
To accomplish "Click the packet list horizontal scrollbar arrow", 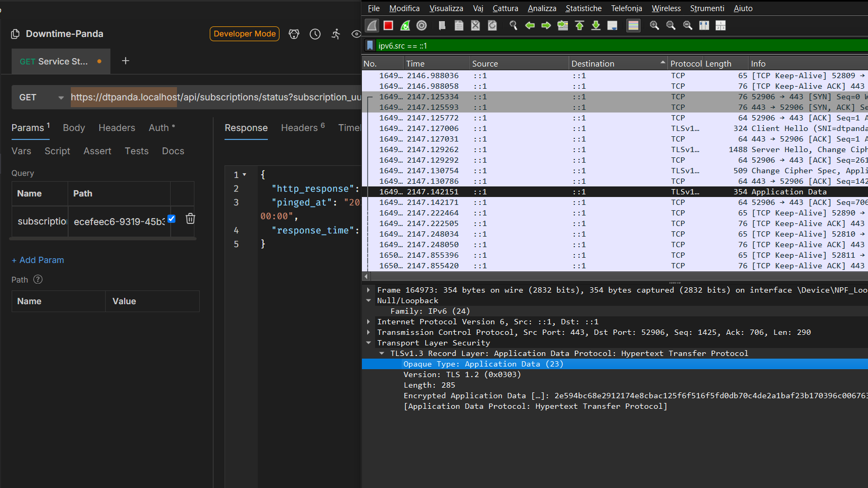I will 366,276.
